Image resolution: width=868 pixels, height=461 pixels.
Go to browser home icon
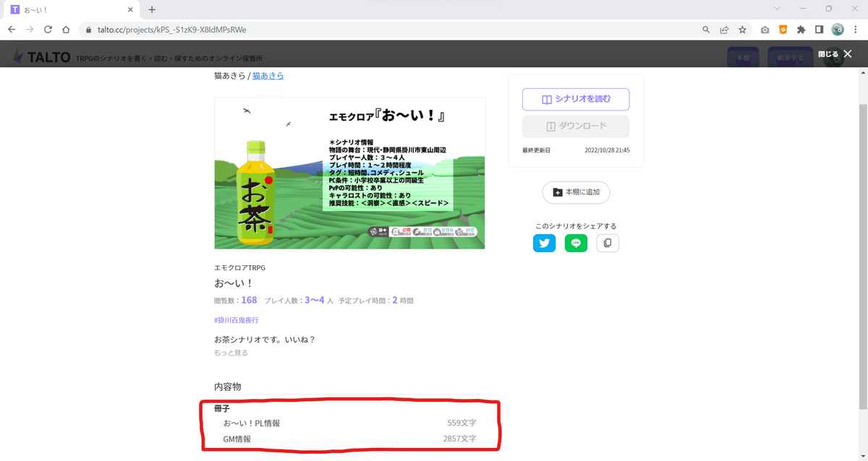[x=66, y=30]
